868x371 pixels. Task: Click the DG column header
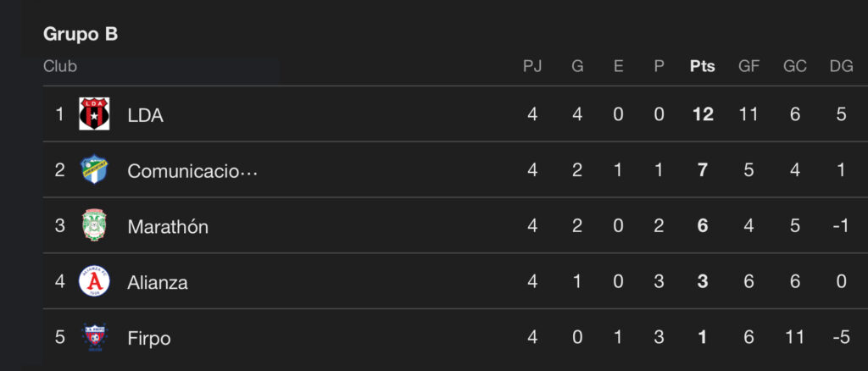pos(841,66)
